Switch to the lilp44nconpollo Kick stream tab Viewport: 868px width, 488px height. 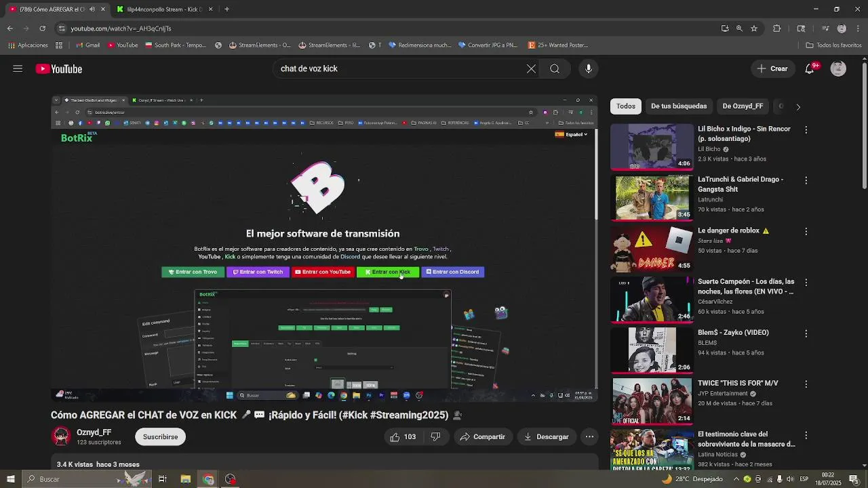[x=165, y=9]
